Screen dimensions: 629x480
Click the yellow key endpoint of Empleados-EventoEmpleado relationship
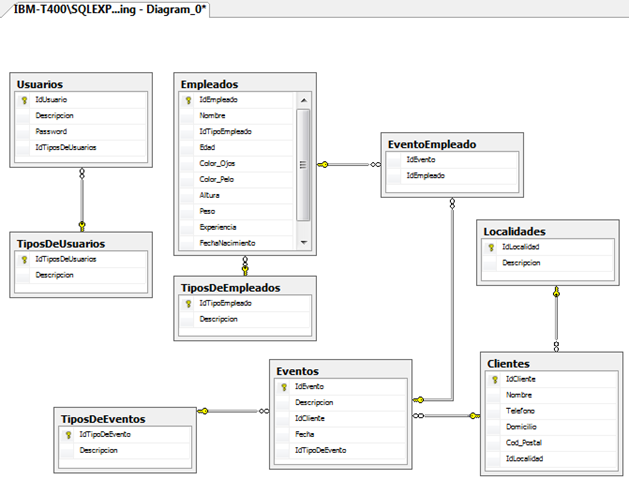323,164
